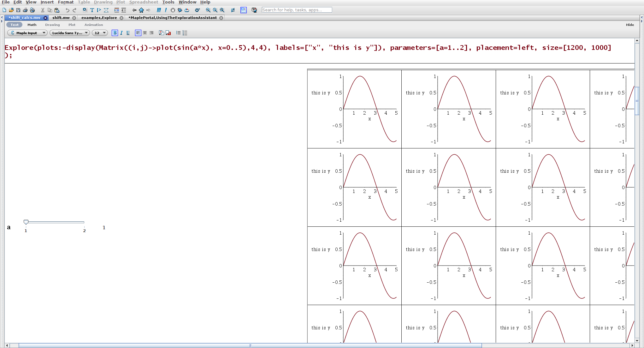Click vertical scrollbar down arrow

(637, 340)
